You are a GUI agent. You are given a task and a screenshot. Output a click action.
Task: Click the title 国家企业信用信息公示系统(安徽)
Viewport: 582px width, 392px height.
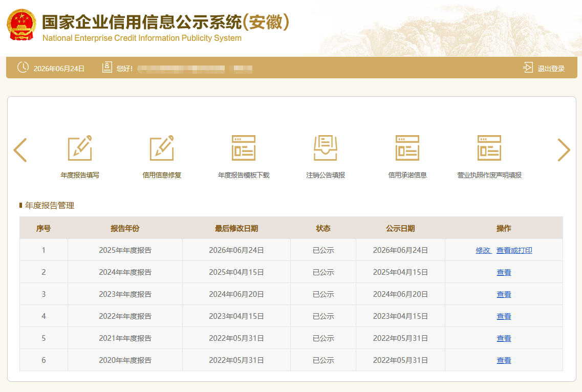(x=165, y=23)
